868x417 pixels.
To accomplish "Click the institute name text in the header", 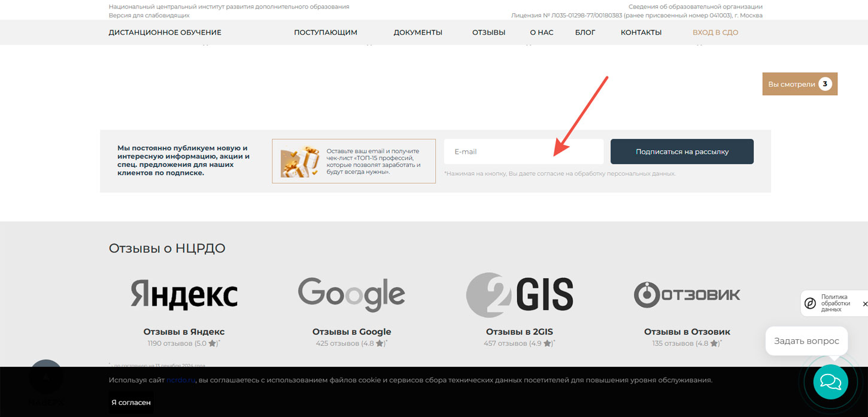I will [x=229, y=7].
